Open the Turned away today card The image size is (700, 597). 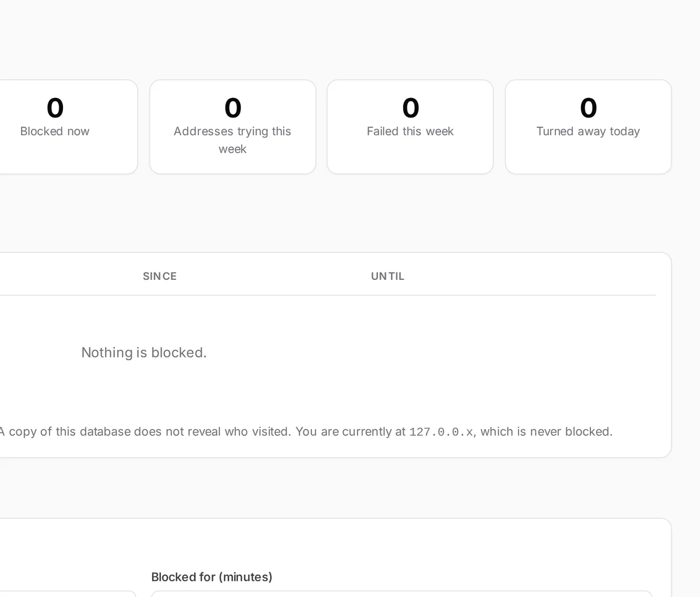pos(588,127)
